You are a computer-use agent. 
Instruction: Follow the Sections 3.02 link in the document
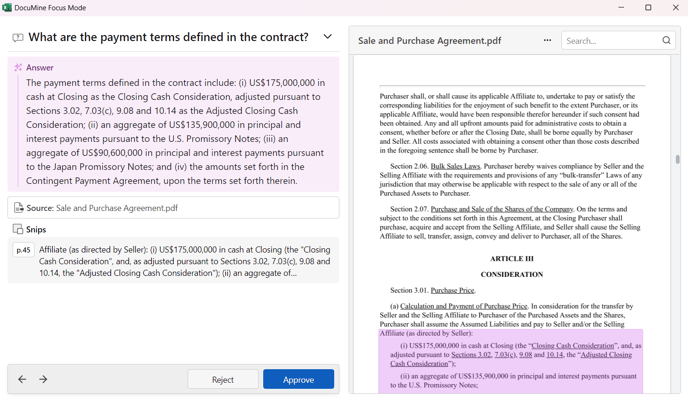(x=471, y=354)
